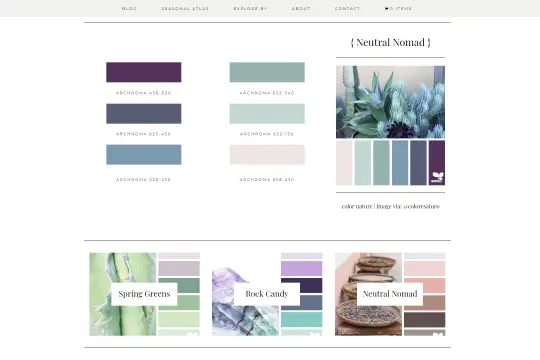Click the code label under the sage green swatch
This screenshot has width=540, height=360.
(x=267, y=93)
